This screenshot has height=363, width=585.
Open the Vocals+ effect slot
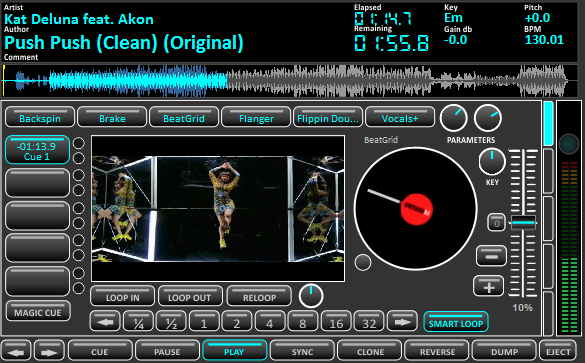(400, 117)
